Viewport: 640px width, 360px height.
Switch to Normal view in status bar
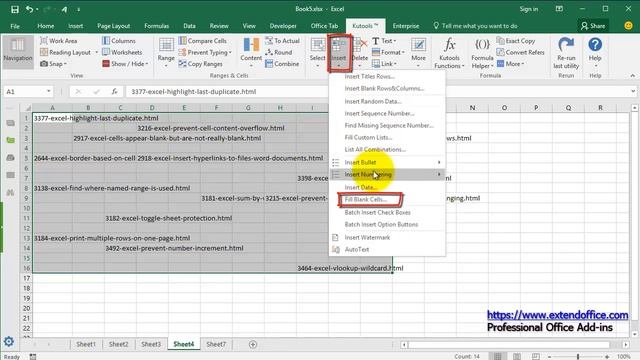(498, 356)
